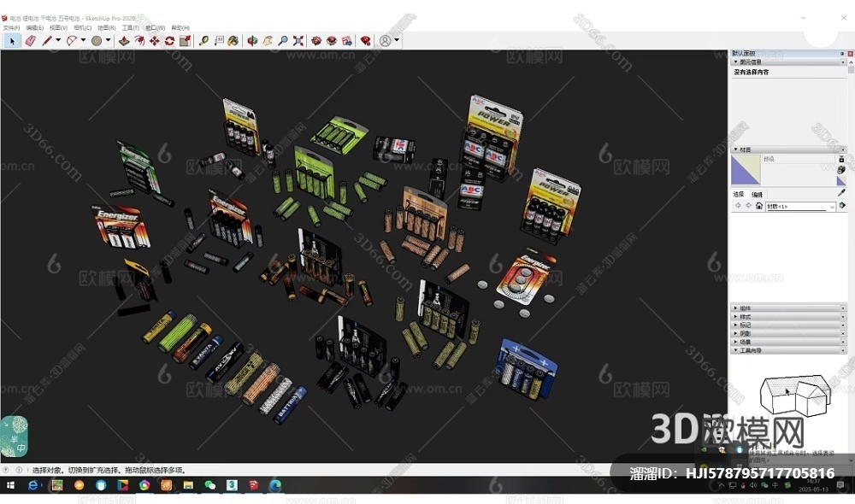Click the Send to LayOut icon

click(347, 41)
